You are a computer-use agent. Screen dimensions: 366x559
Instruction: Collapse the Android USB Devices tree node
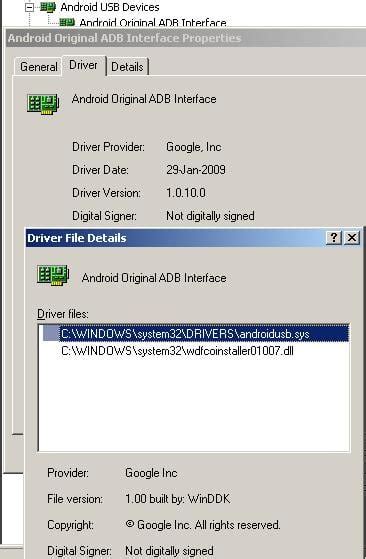click(30, 7)
